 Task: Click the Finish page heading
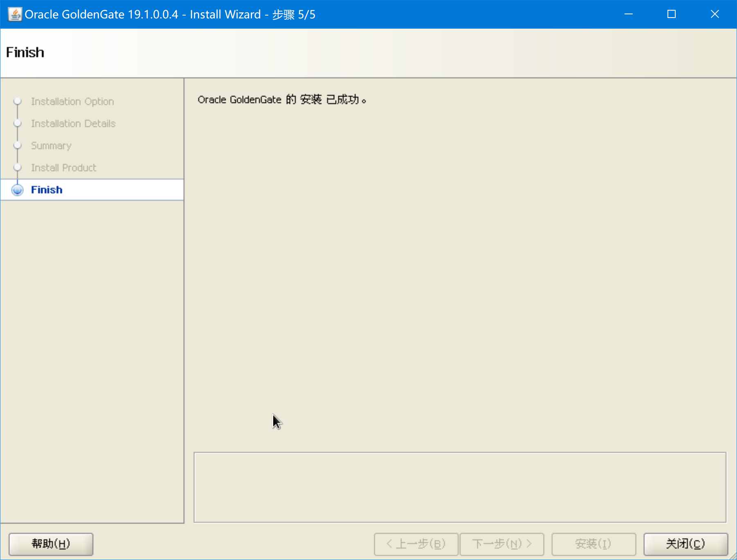[x=25, y=52]
